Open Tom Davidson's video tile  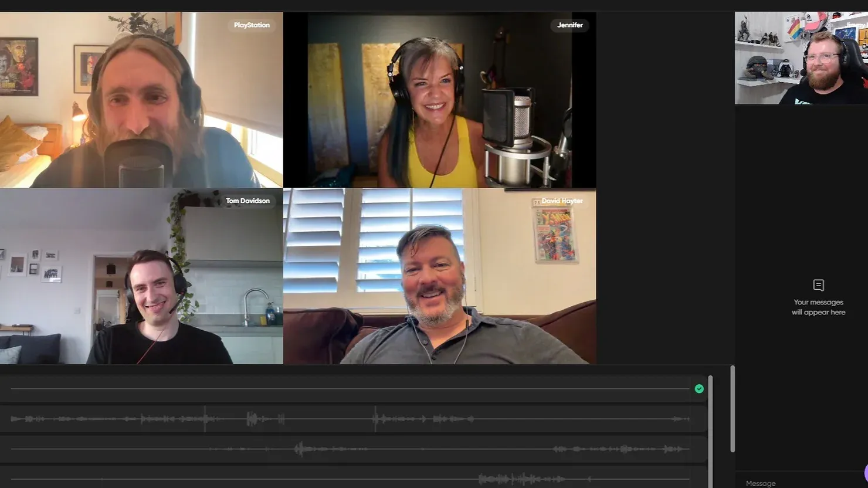141,276
